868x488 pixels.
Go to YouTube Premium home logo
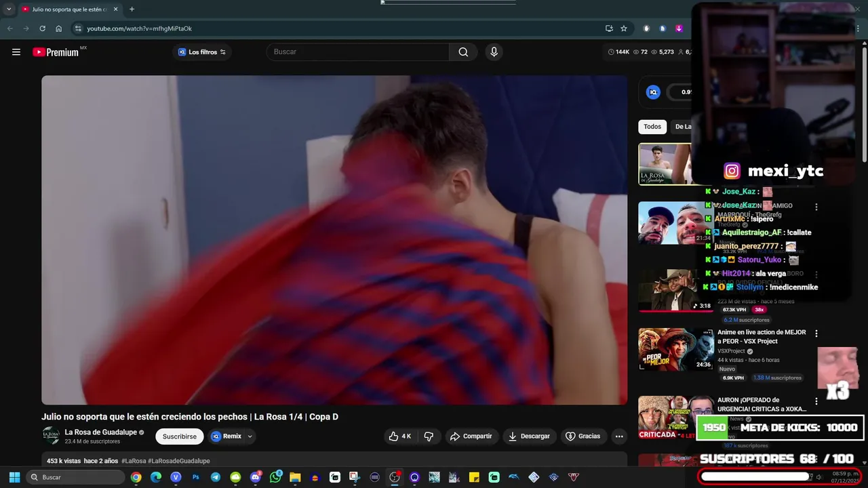56,52
